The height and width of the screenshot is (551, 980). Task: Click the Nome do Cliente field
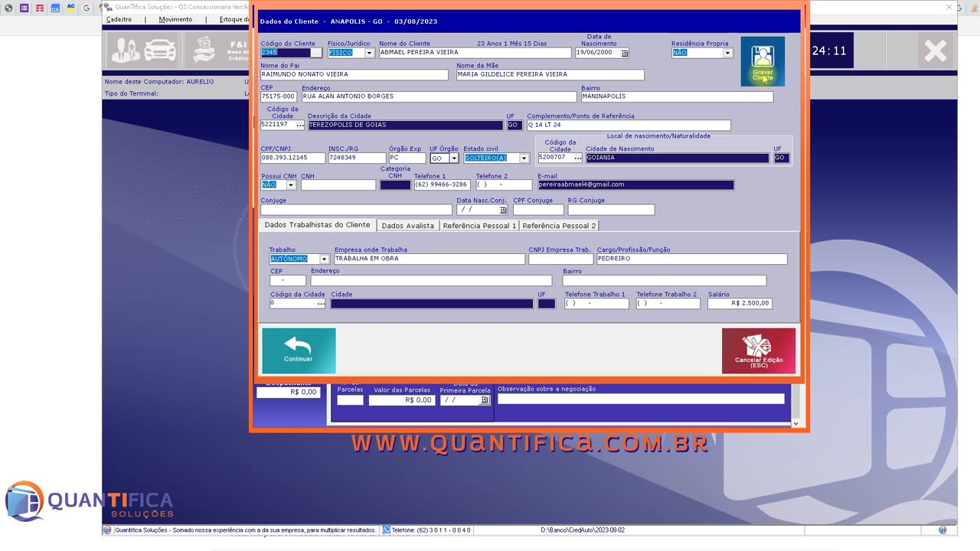tap(475, 53)
